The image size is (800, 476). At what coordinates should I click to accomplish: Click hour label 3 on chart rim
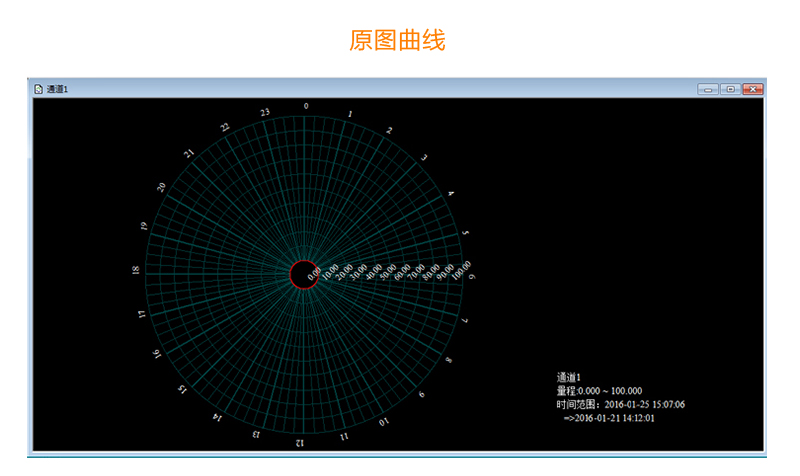tap(424, 157)
